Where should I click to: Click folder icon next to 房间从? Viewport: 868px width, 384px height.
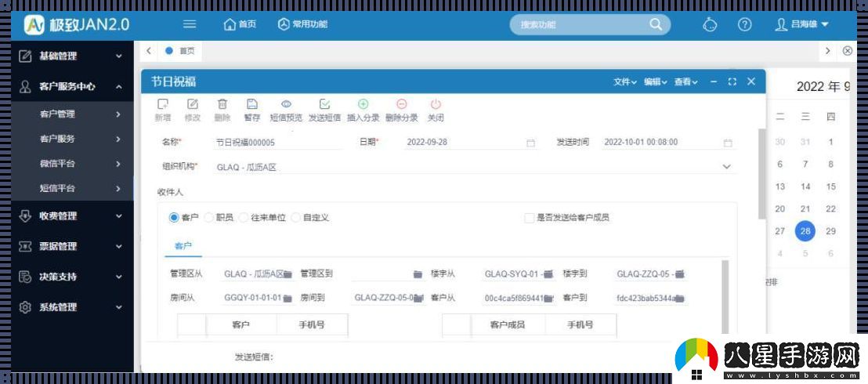(x=288, y=299)
